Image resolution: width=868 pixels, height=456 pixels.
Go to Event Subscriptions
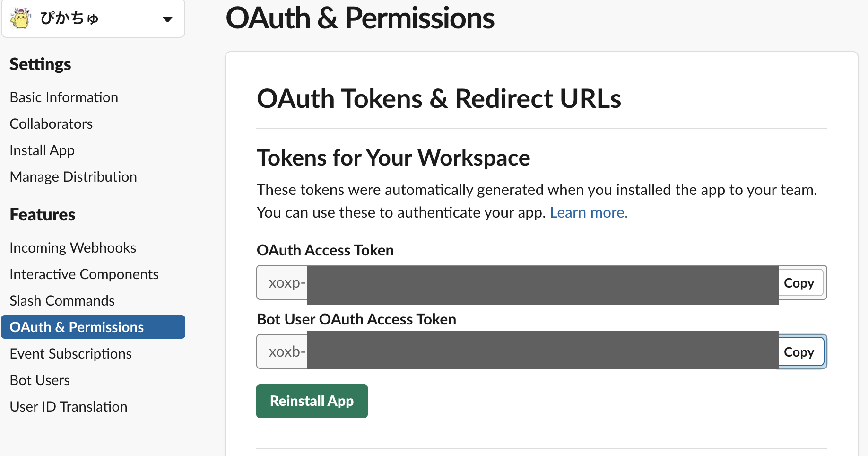pyautogui.click(x=70, y=354)
